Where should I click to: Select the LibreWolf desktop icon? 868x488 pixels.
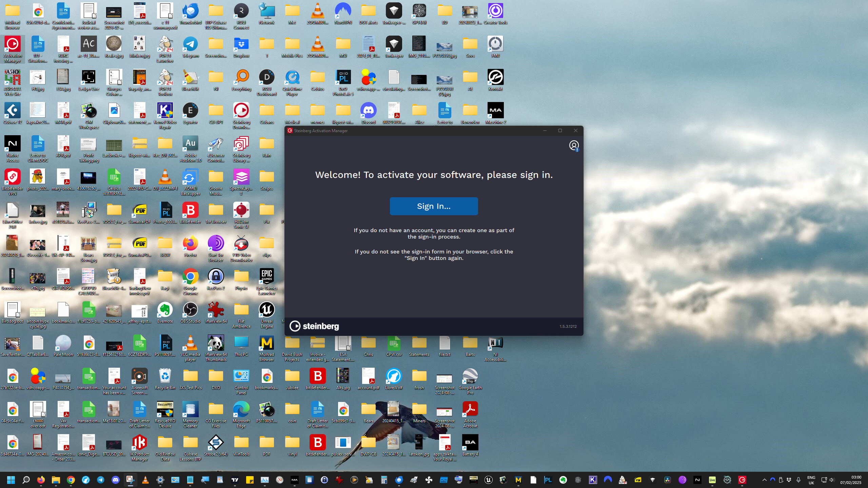[394, 379]
